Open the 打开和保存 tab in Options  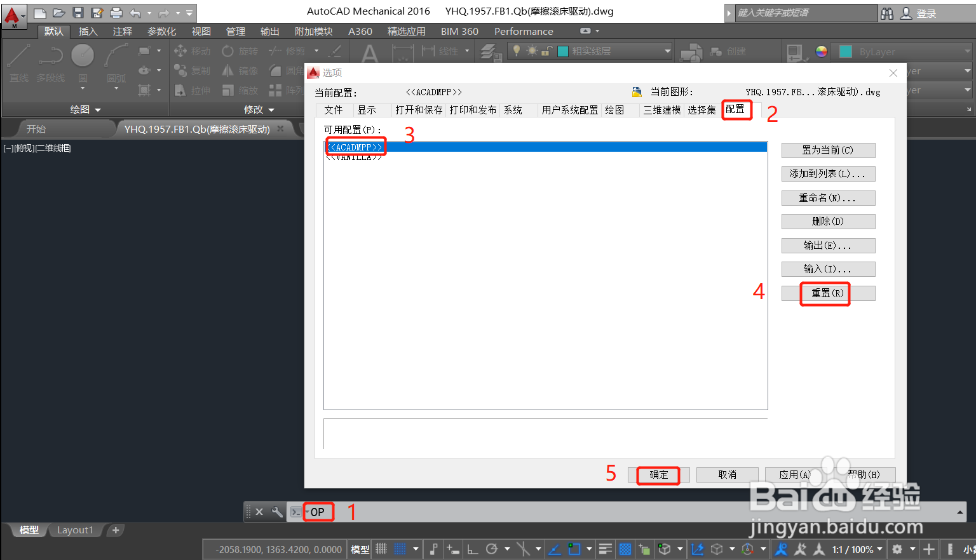[419, 110]
